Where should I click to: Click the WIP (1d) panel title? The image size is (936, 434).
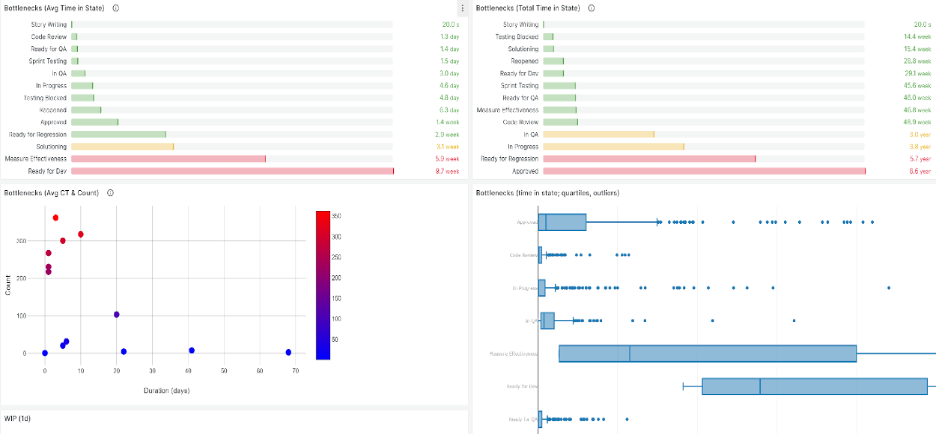tap(19, 418)
